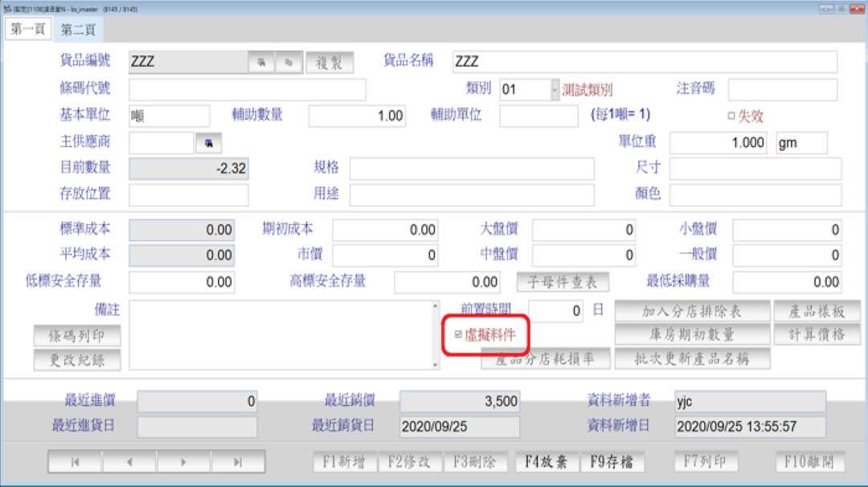The image size is (868, 487).
Task: Click the 子母件查表 button
Action: pos(563,282)
